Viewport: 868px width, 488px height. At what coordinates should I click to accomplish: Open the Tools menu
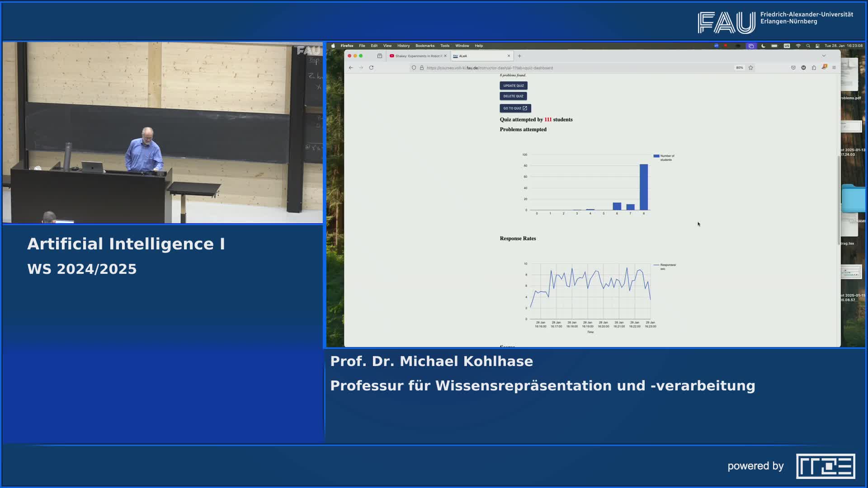coord(444,46)
